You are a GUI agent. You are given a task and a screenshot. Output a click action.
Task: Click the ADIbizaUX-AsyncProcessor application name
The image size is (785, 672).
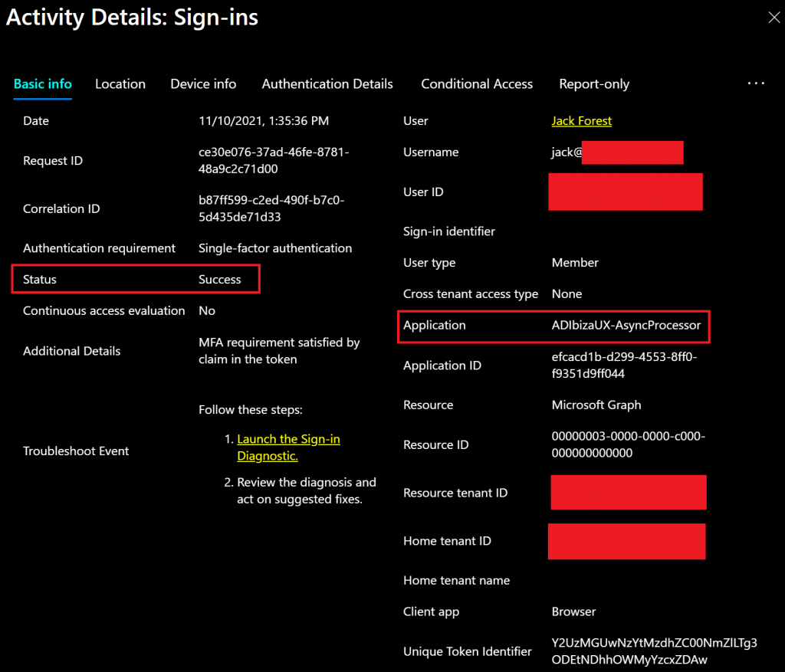[626, 325]
